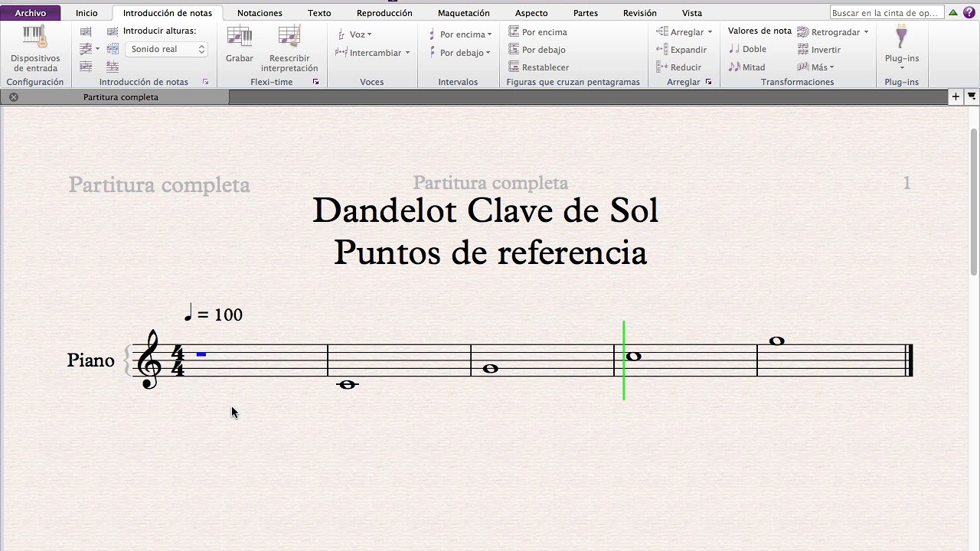Click the plus icon to add a tab
The width and height of the screenshot is (980, 551).
pyautogui.click(x=955, y=96)
